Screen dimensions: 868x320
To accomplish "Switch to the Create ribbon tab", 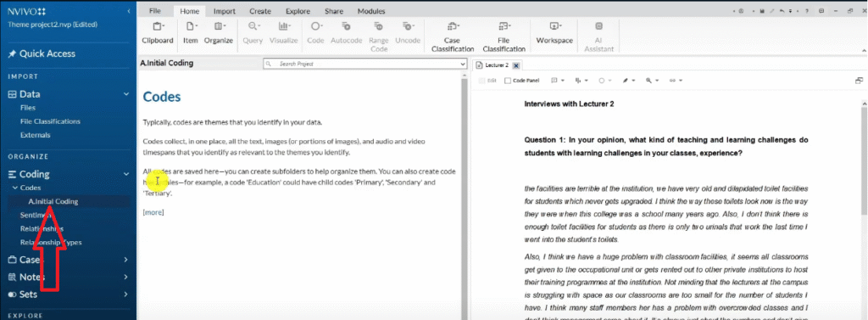I will pyautogui.click(x=260, y=11).
